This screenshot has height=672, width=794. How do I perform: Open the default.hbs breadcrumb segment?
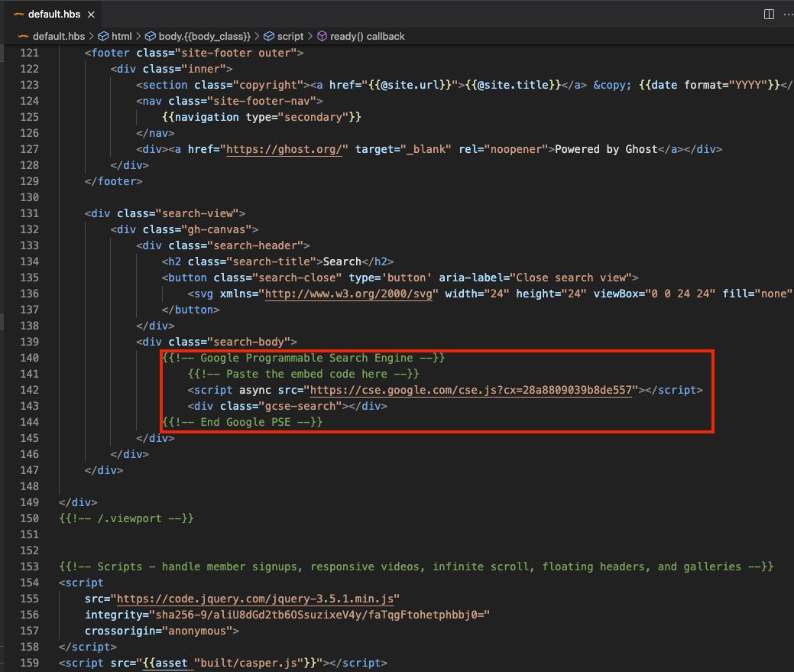59,37
